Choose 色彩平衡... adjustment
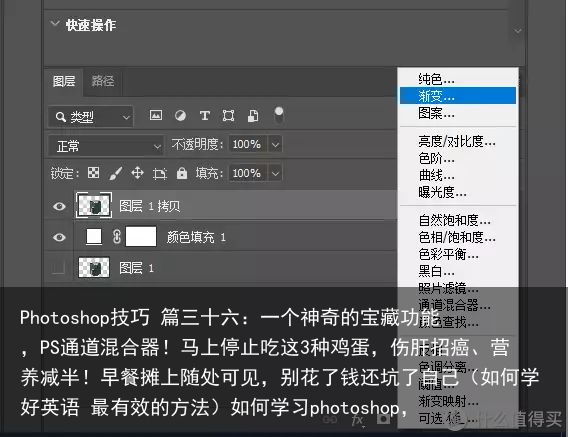 coord(458,254)
